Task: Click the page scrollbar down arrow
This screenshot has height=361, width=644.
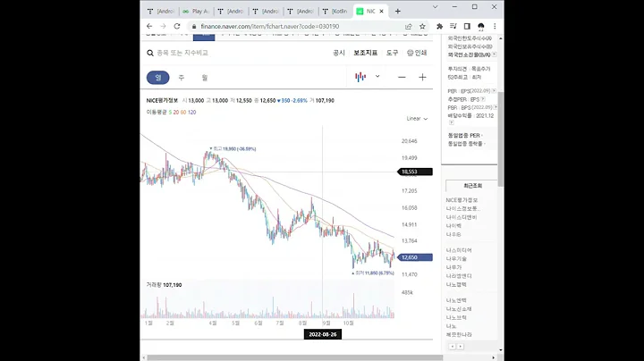Action: coord(501,350)
